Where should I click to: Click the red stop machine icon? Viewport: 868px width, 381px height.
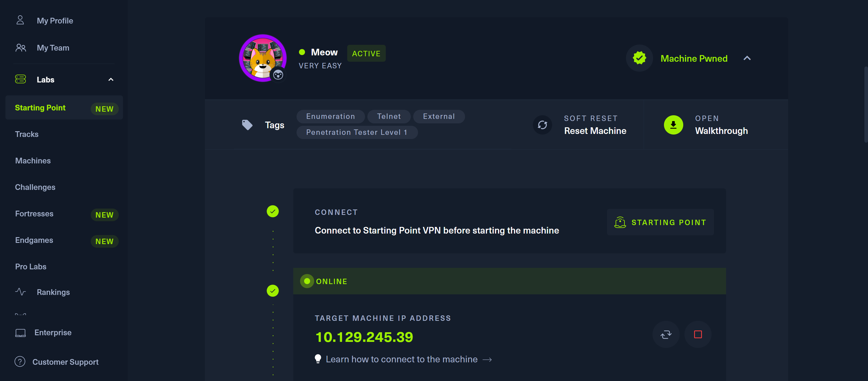(x=698, y=334)
